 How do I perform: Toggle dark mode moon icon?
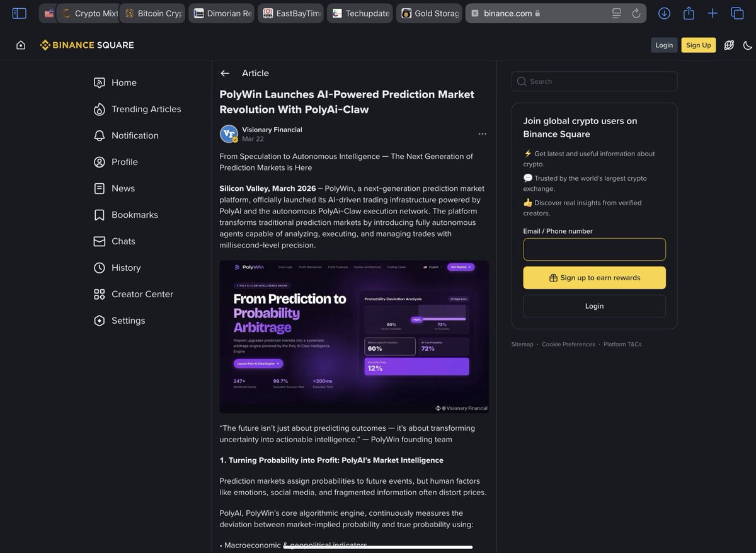click(x=748, y=45)
